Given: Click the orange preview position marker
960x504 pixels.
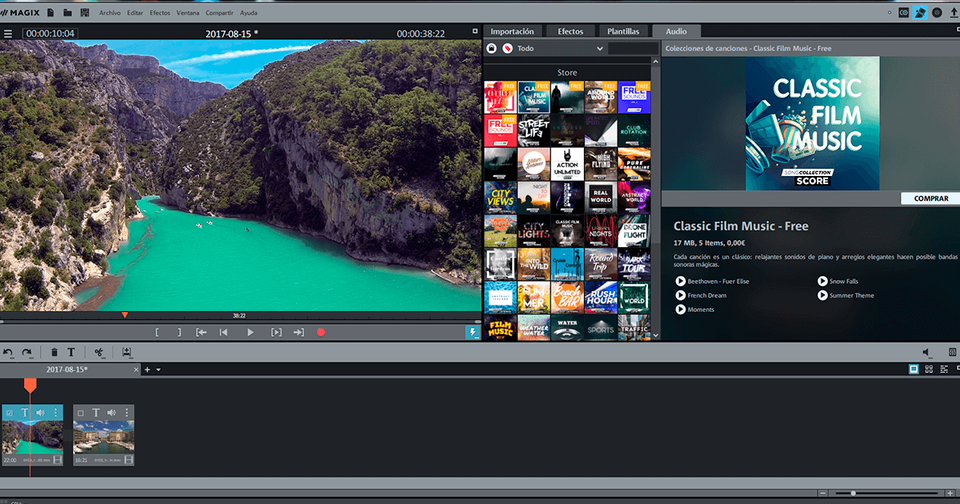Looking at the screenshot, I should [124, 315].
